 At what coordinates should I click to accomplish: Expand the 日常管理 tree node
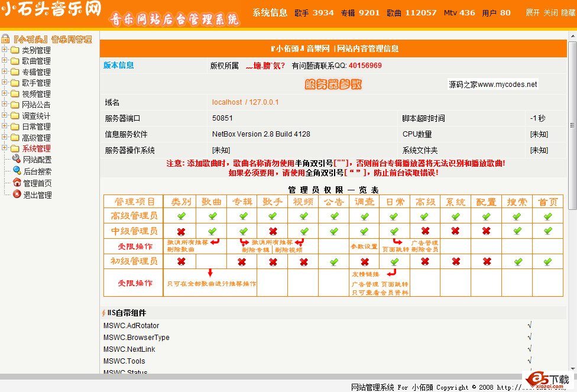coord(4,126)
